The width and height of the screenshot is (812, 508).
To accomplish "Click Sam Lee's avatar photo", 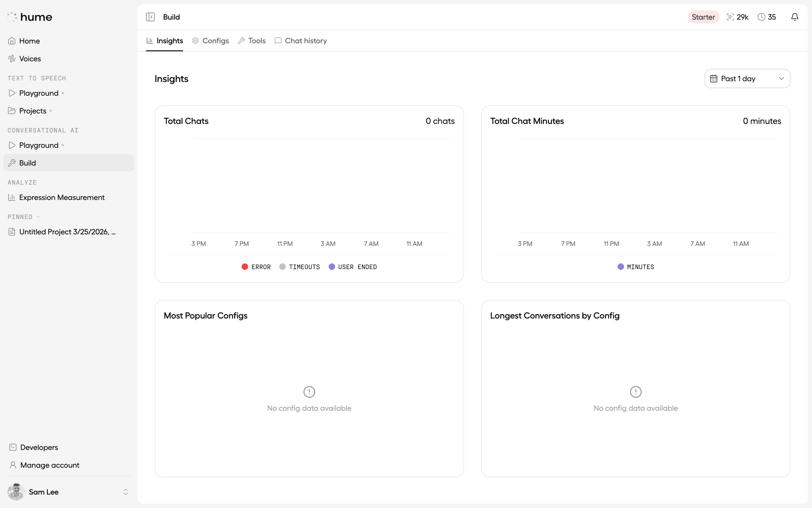I will tap(16, 492).
